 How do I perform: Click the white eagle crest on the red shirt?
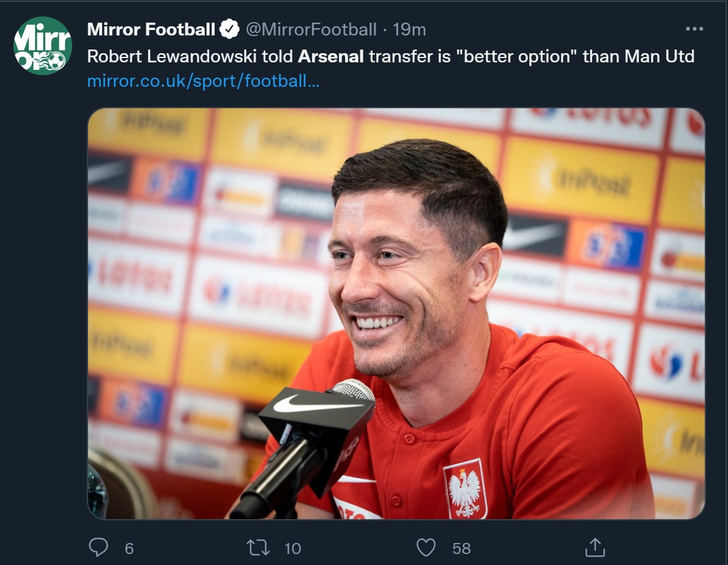coord(465,489)
